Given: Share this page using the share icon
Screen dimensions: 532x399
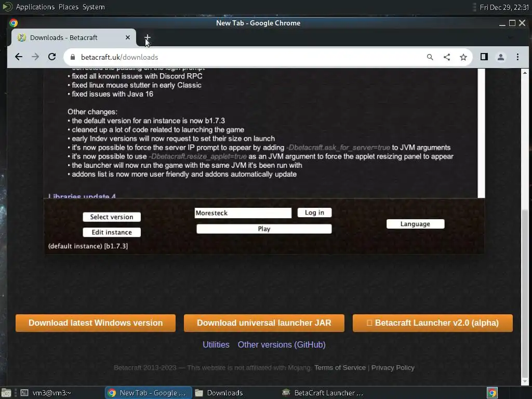Looking at the screenshot, I should point(446,57).
